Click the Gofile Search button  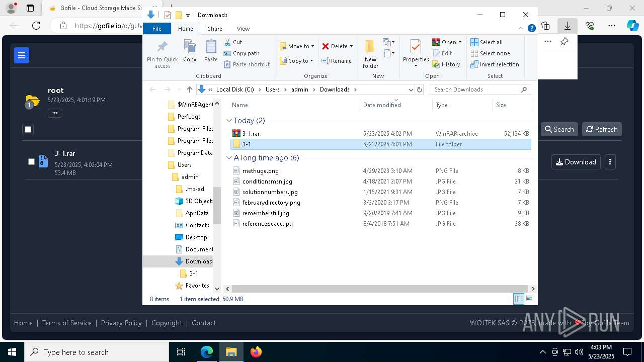(x=559, y=129)
